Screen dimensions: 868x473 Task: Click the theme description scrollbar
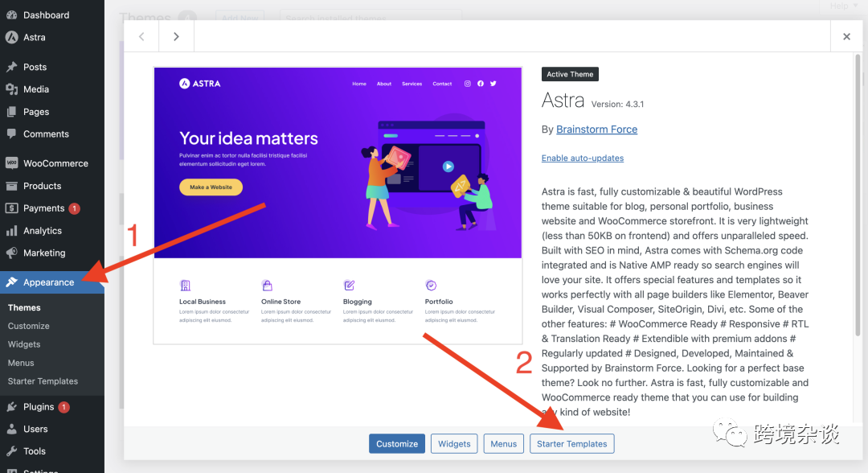(x=858, y=194)
